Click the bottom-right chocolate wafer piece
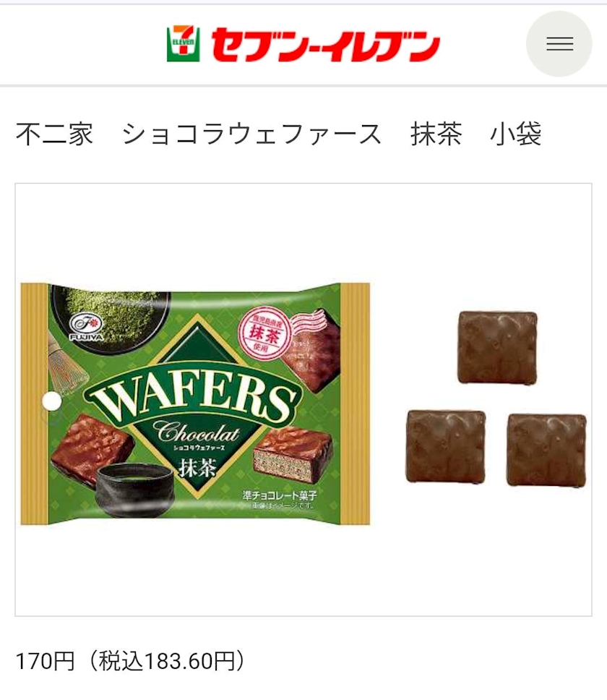Image resolution: width=607 pixels, height=700 pixels. (x=547, y=450)
